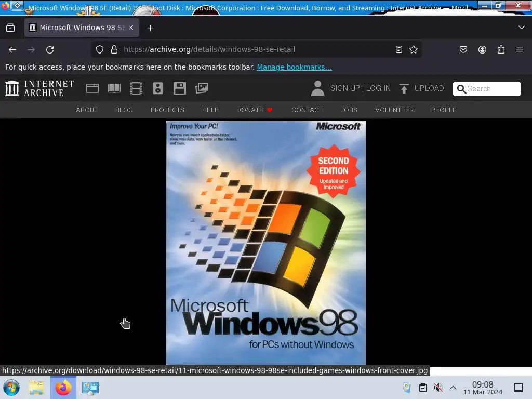Open the Images picture icon
This screenshot has width=532, height=399.
202,88
